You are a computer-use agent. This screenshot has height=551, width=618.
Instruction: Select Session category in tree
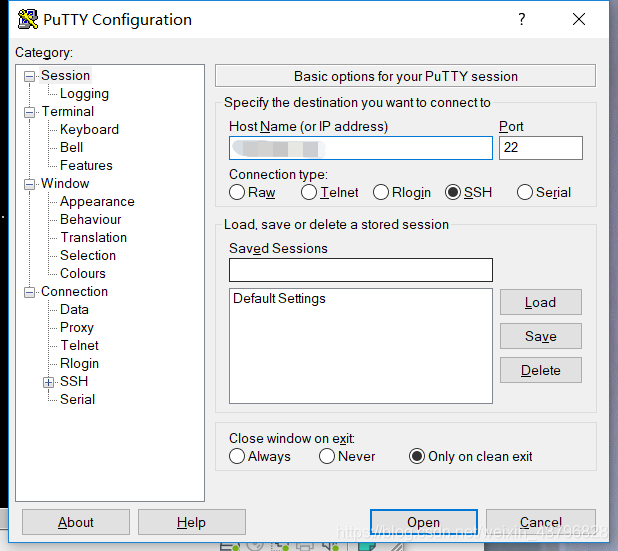(65, 75)
